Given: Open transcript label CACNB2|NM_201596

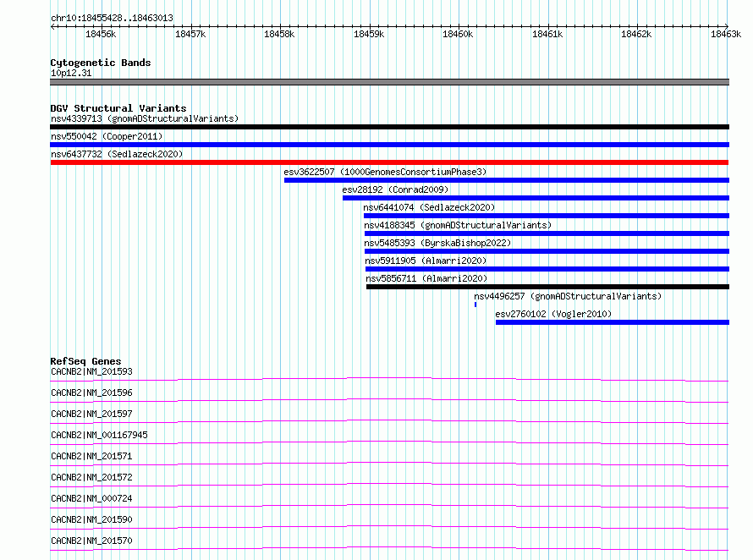Looking at the screenshot, I should (91, 393).
